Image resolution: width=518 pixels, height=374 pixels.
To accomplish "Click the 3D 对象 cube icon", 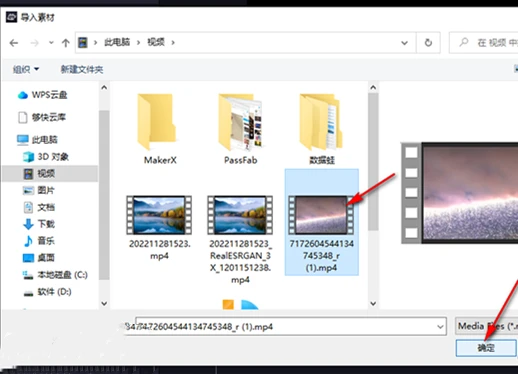I will click(x=28, y=157).
